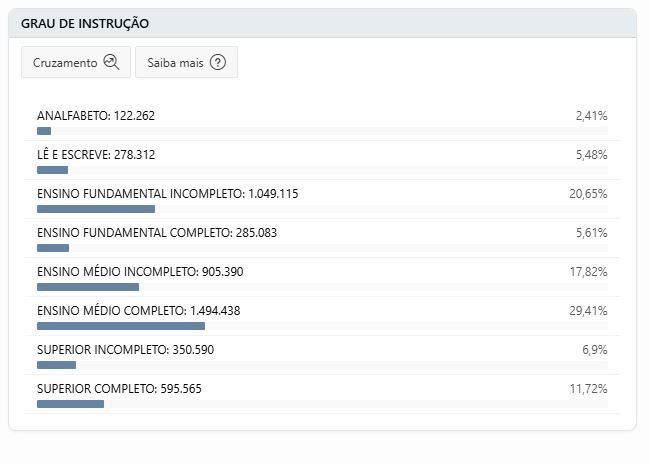Open the Cruzamento button
Screen dimensions: 650x465
coord(76,62)
